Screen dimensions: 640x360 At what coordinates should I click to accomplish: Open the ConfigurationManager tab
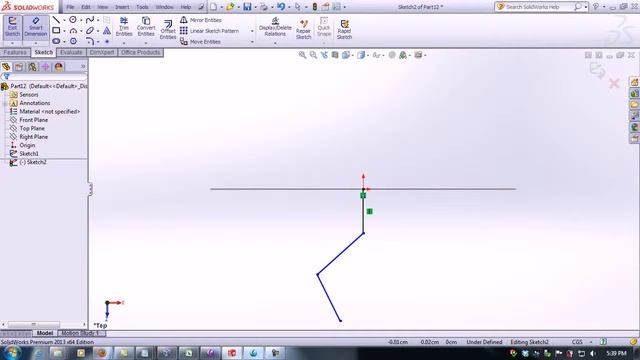pyautogui.click(x=32, y=67)
